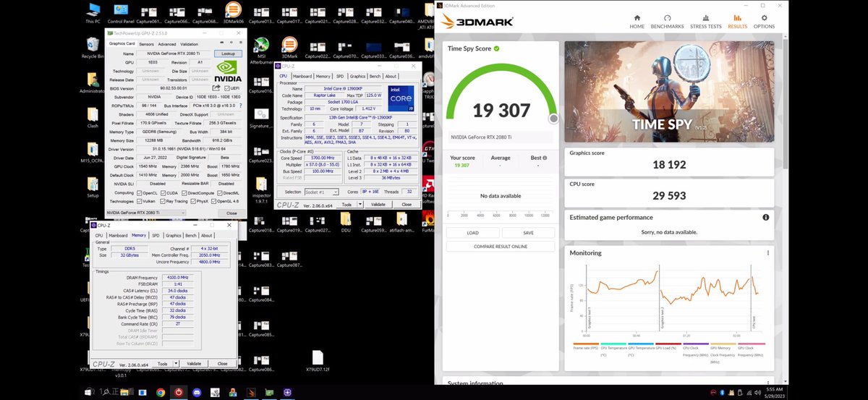Screen dimensions: 868x400
Task: Select MSI Afterburner desktop shortcut
Action: coord(262,51)
